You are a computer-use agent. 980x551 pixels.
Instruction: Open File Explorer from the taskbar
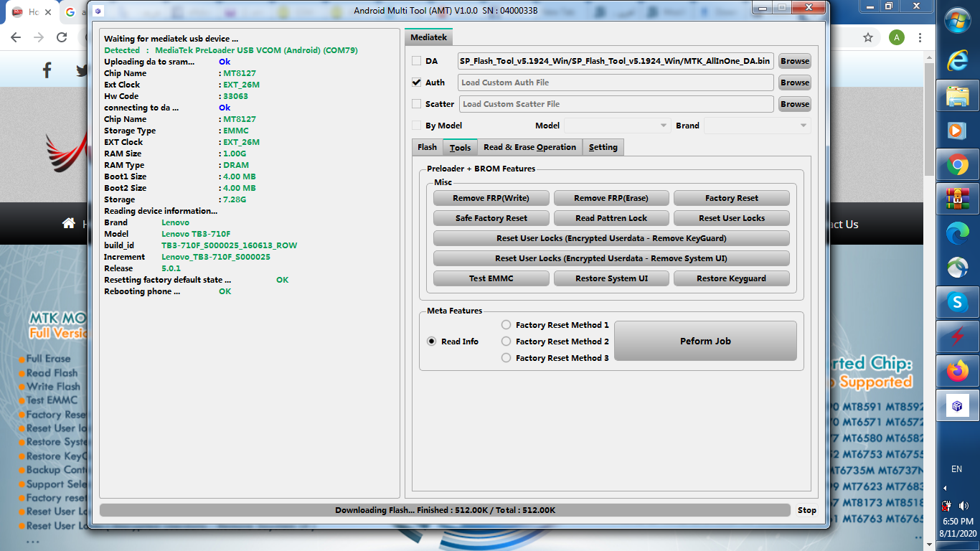(958, 95)
